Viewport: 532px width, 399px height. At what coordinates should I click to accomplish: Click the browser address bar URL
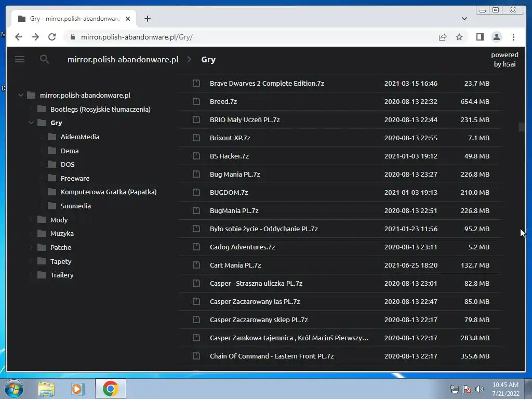tap(137, 37)
